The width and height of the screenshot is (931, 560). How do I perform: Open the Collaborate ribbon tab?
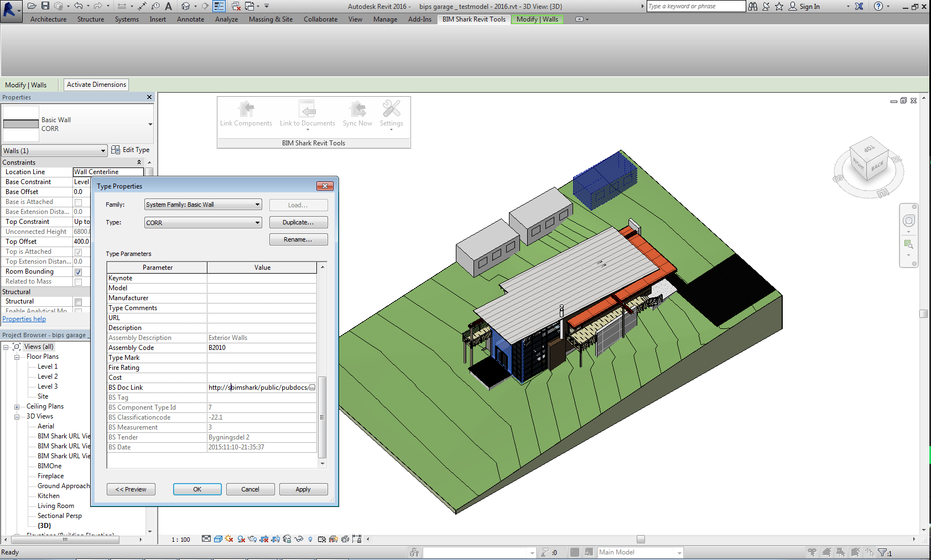pos(320,19)
